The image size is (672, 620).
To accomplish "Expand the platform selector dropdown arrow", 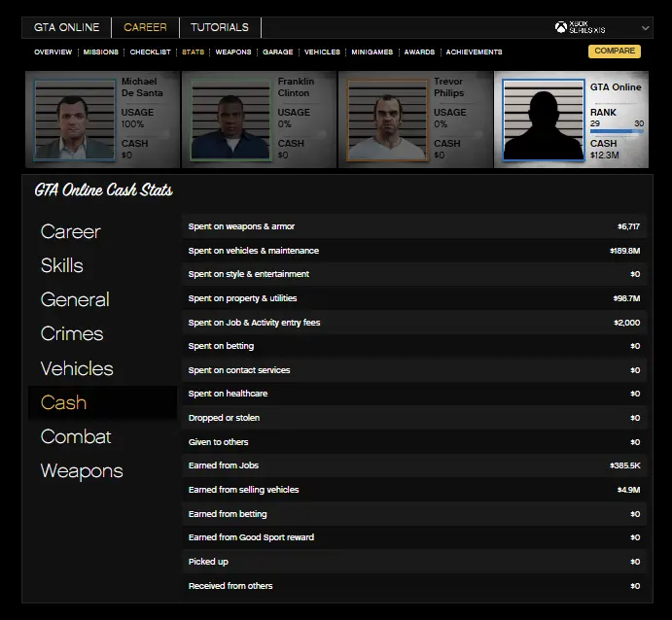I will (x=646, y=28).
